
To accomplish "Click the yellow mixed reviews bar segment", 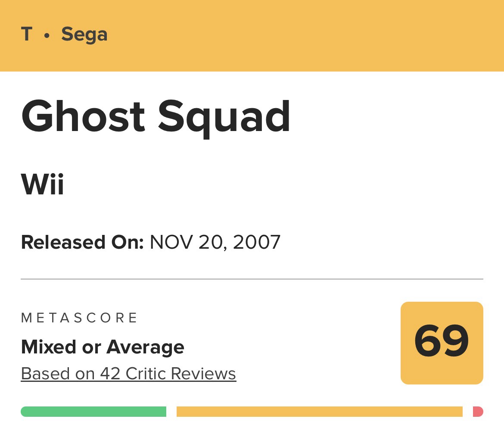I will (319, 412).
